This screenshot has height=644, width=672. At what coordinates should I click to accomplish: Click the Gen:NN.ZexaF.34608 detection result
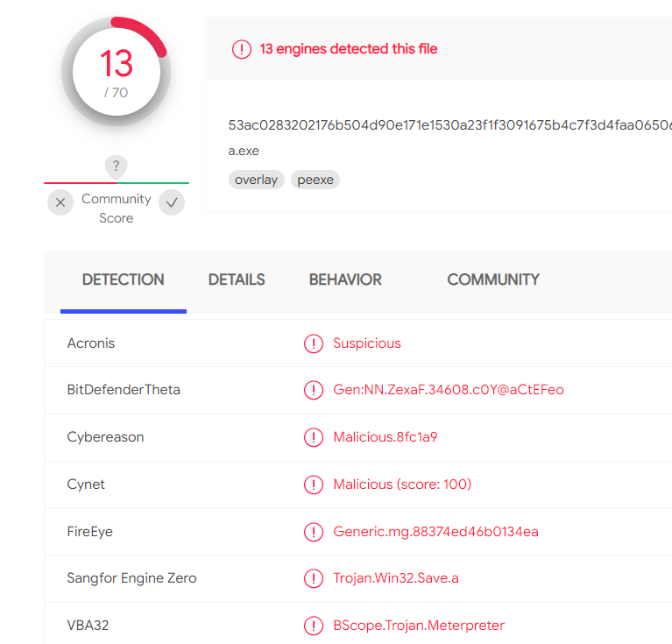point(449,390)
